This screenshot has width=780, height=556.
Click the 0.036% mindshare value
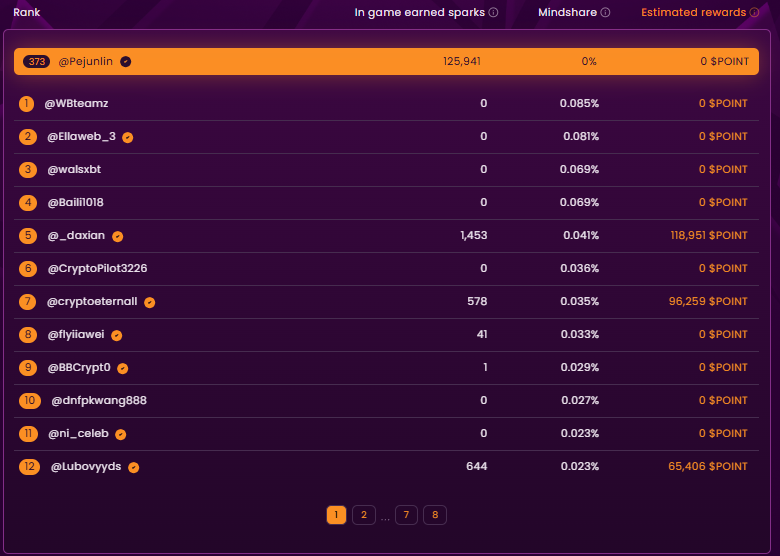tap(580, 269)
